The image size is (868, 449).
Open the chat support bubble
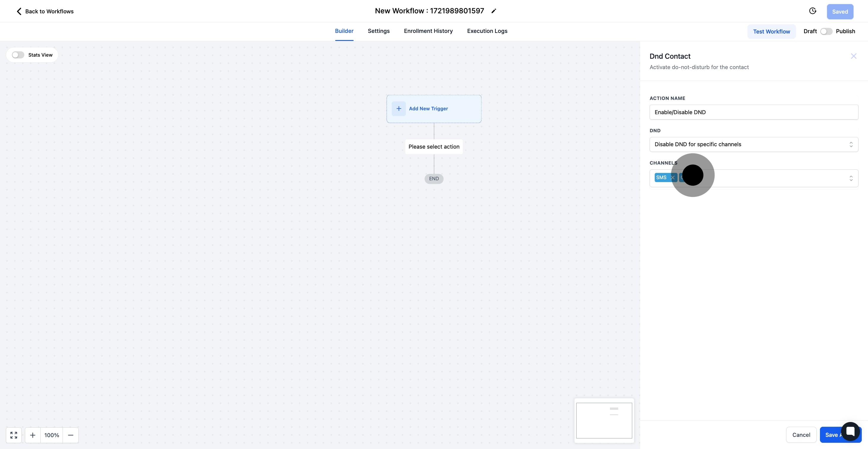tap(850, 431)
